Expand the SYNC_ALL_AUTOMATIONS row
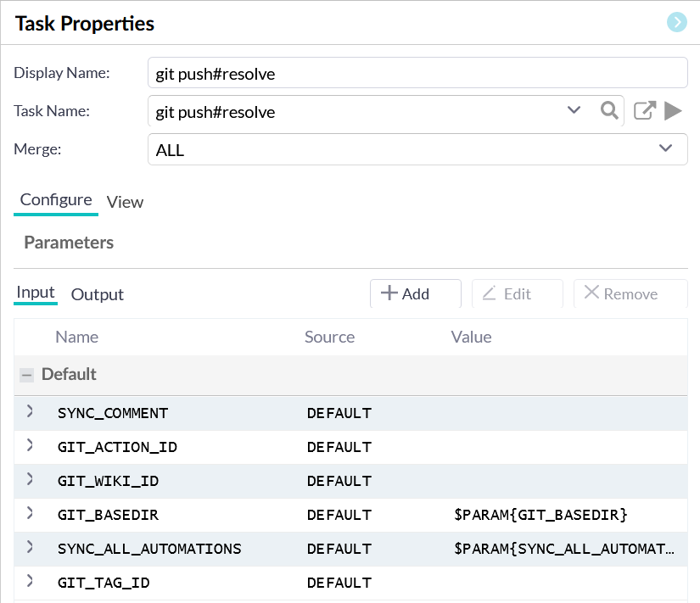This screenshot has height=603, width=700. (x=30, y=548)
